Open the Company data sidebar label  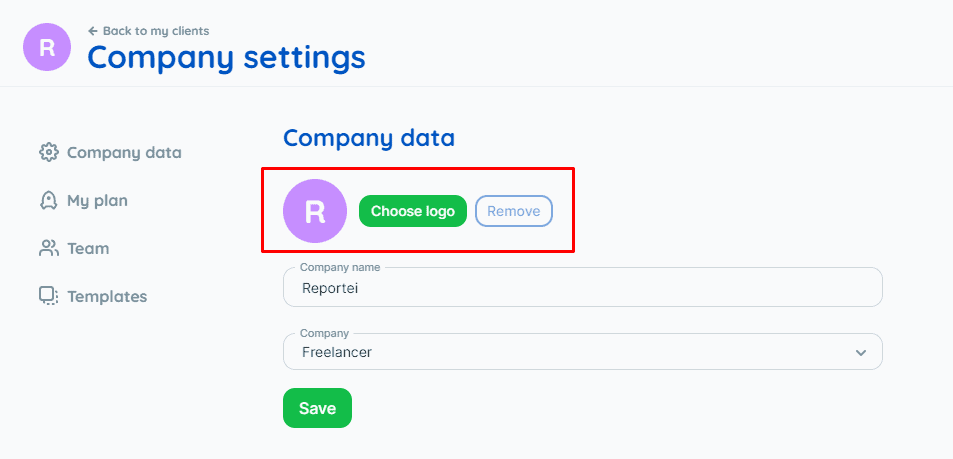pyautogui.click(x=124, y=152)
